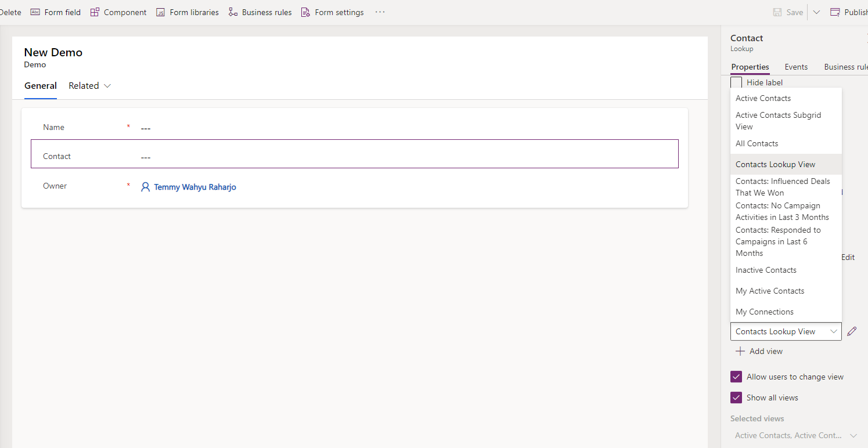
Task: Choose Inactive Contacts from list
Action: (x=786, y=270)
